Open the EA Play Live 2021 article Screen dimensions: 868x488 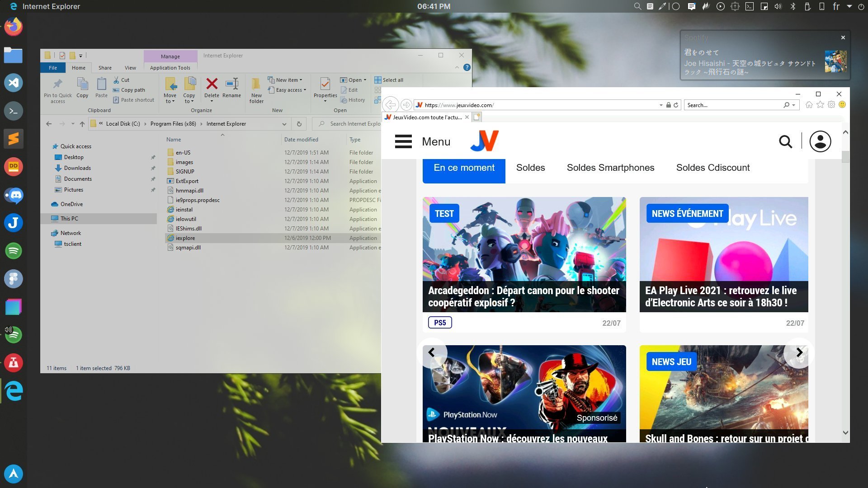pyautogui.click(x=721, y=296)
